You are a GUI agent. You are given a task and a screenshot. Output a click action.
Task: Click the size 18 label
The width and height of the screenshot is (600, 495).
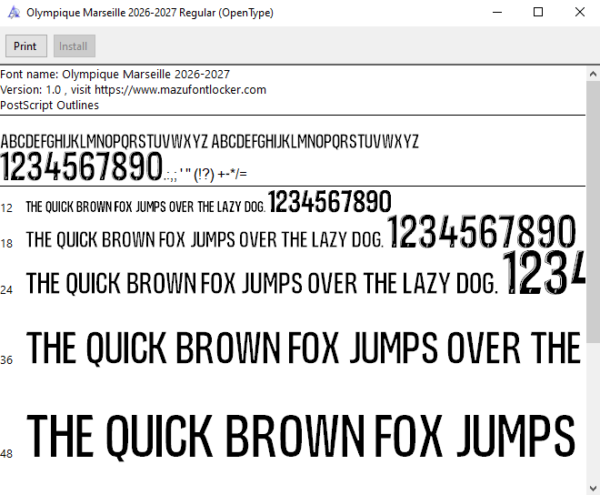tap(7, 243)
